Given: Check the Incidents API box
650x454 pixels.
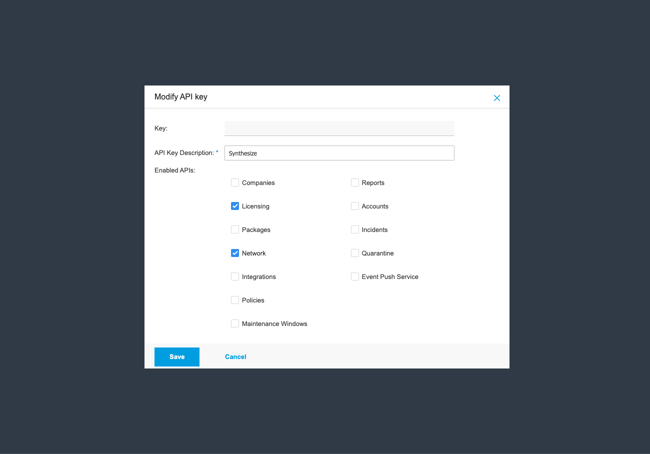Looking at the screenshot, I should [355, 230].
